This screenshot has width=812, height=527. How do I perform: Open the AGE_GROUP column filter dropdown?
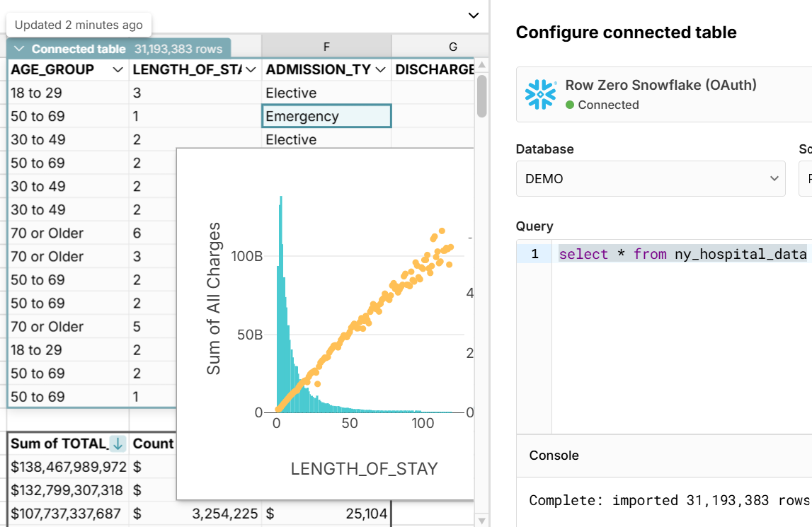(116, 70)
